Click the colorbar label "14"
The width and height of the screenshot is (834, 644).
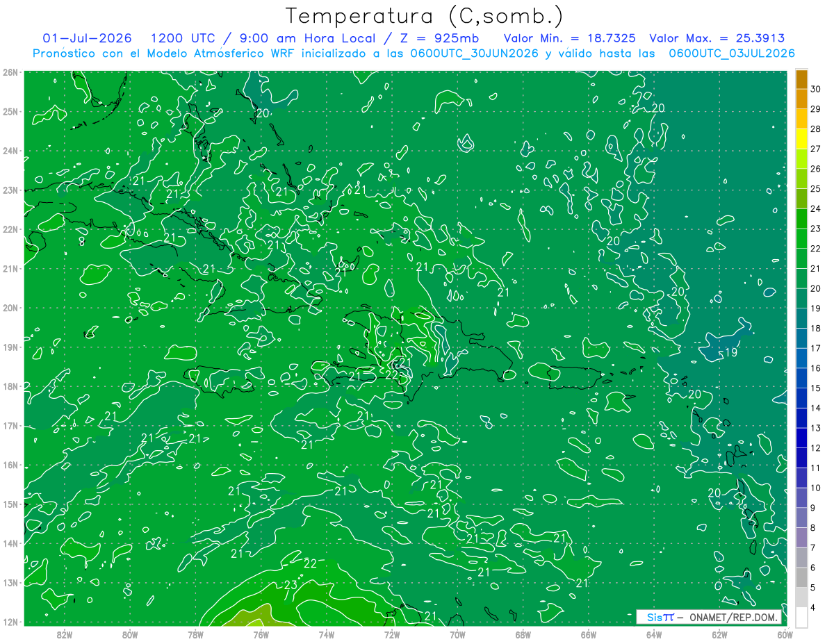(816, 408)
